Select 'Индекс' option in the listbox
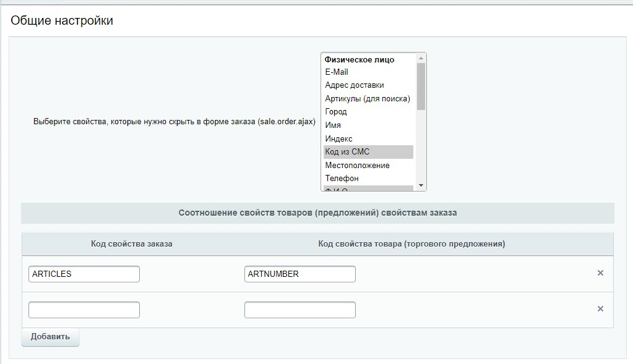Screen dimensions: 633x364 point(339,139)
